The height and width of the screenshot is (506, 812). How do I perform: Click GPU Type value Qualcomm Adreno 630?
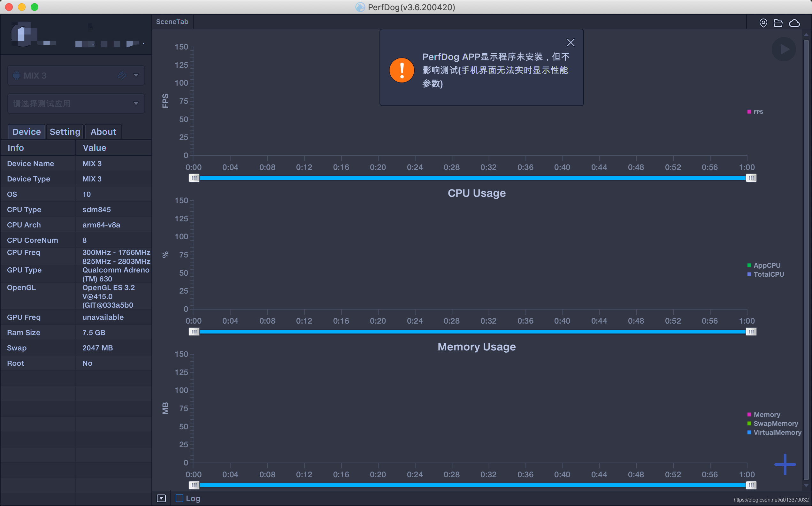tap(116, 274)
